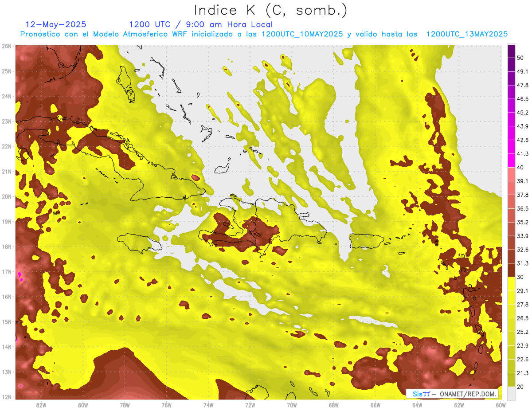The width and height of the screenshot is (532, 411).
Task: Select the longitude axis label "66W"
Action: pos(375,405)
